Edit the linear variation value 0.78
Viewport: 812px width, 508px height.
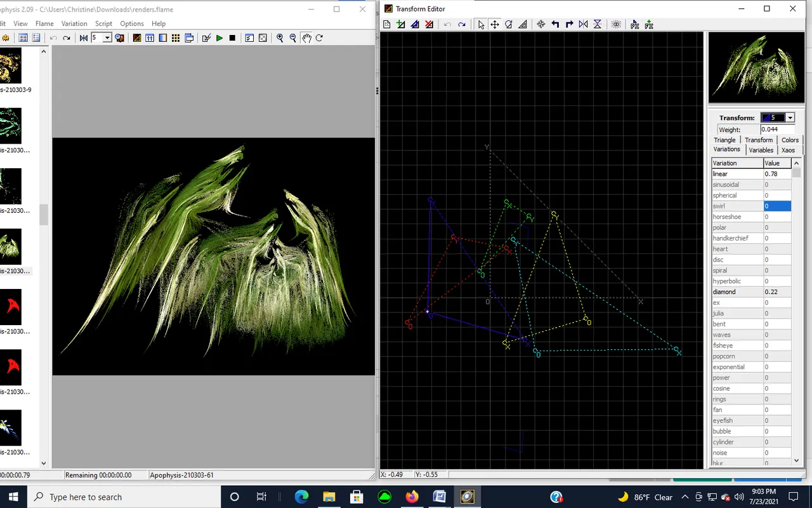(x=777, y=174)
